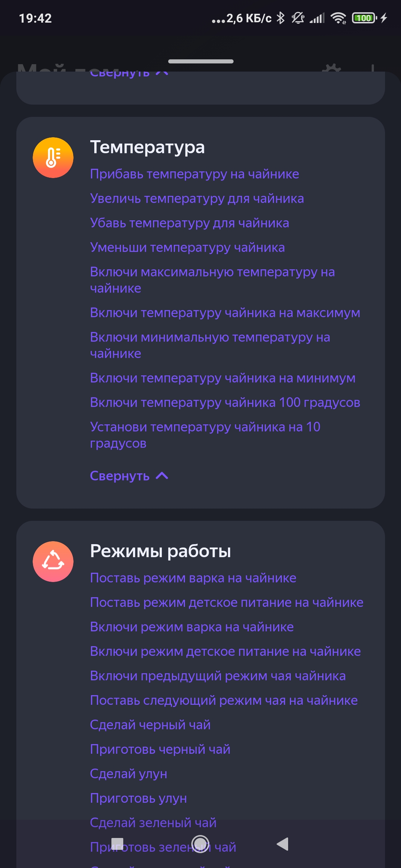Tap the "Сделай черный чай" command
401x868 pixels.
(150, 725)
